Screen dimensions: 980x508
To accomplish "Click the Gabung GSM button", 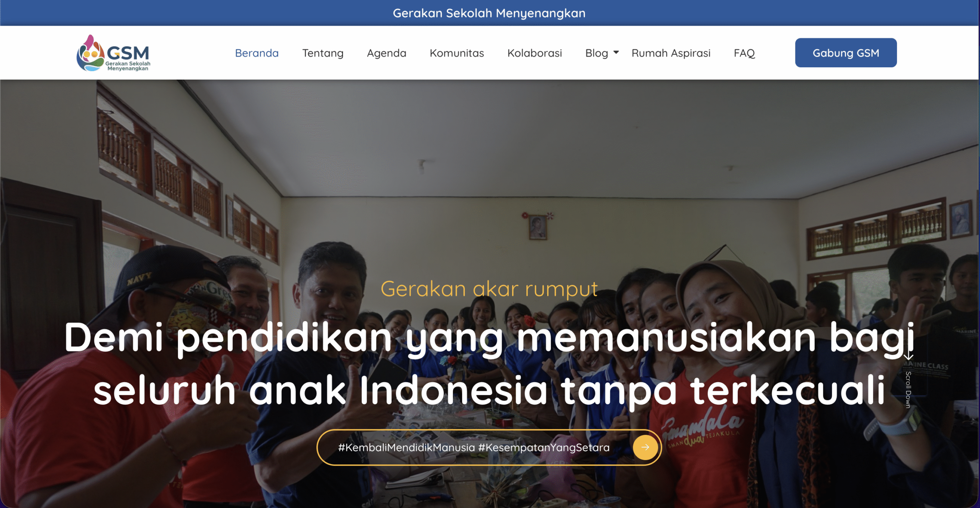I will pos(846,53).
